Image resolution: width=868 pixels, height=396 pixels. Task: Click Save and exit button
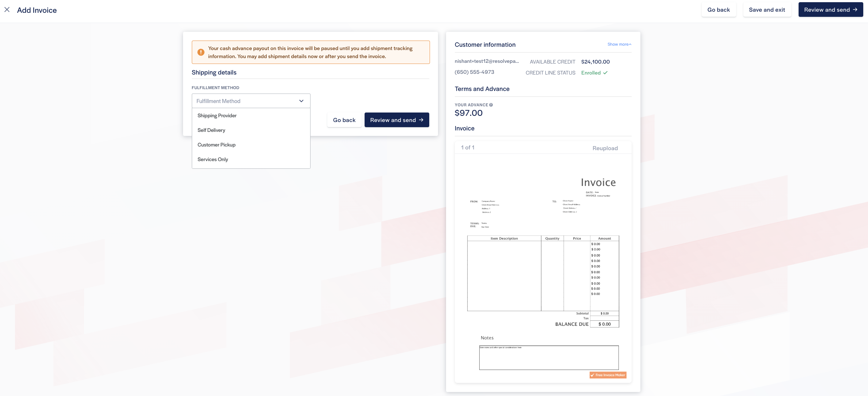tap(767, 10)
